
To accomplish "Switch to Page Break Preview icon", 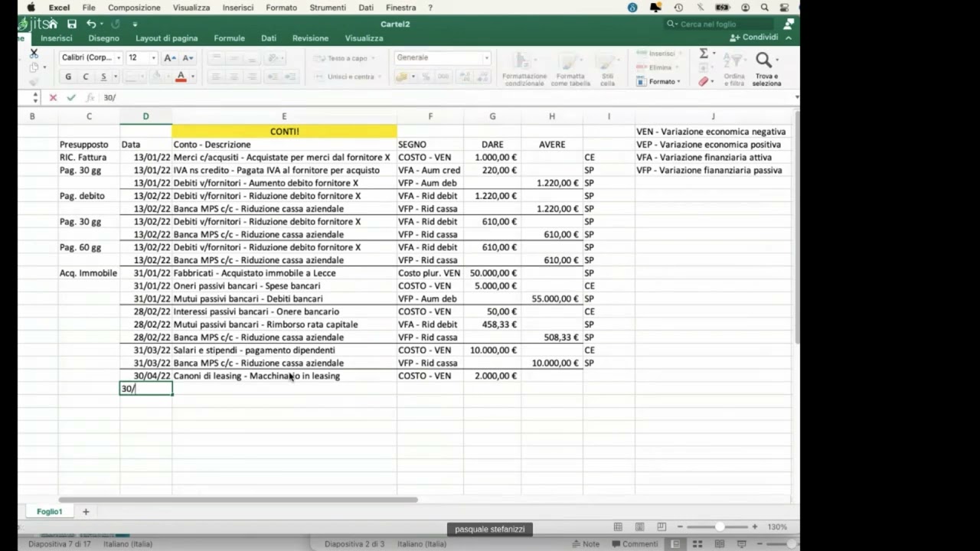I will (661, 527).
